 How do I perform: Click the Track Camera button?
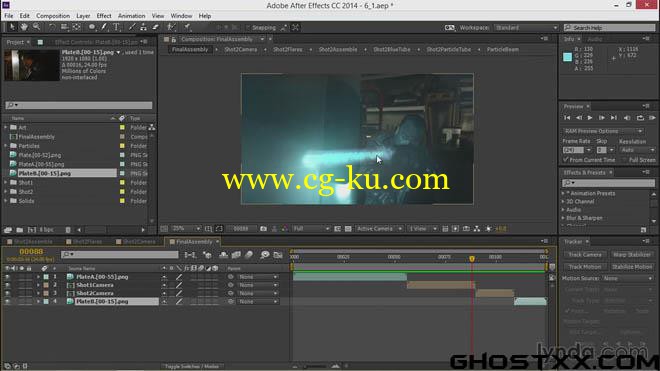[x=585, y=255]
